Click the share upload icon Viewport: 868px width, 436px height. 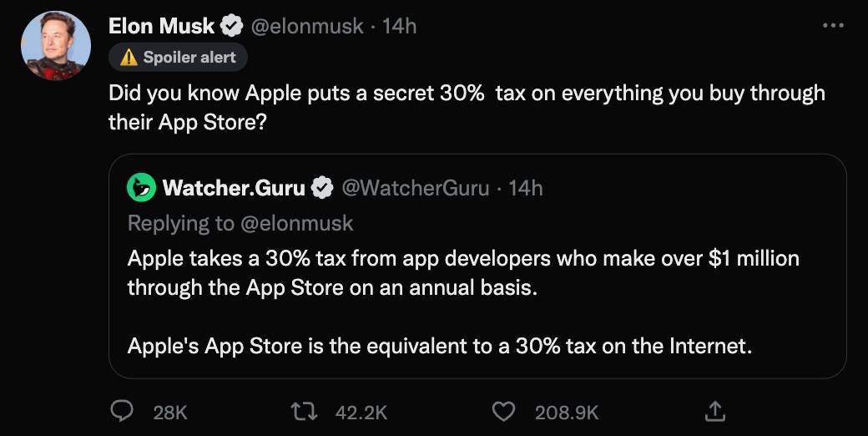[x=715, y=411]
